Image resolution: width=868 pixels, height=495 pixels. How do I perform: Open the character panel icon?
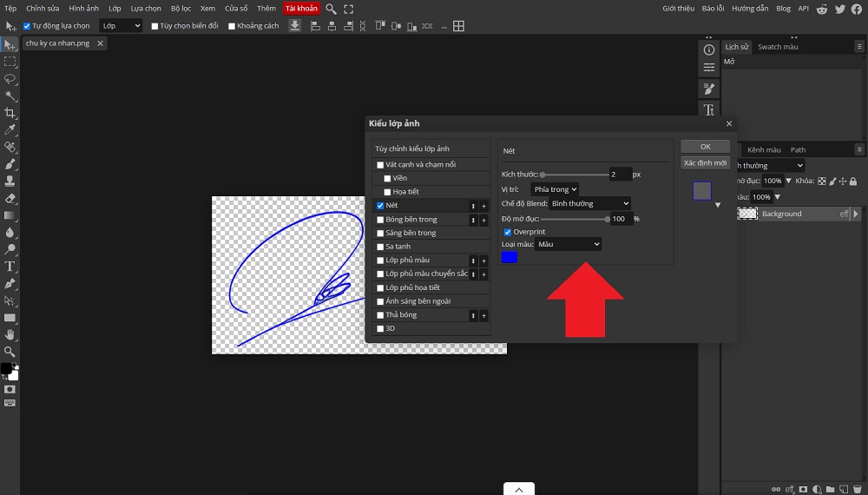(708, 109)
